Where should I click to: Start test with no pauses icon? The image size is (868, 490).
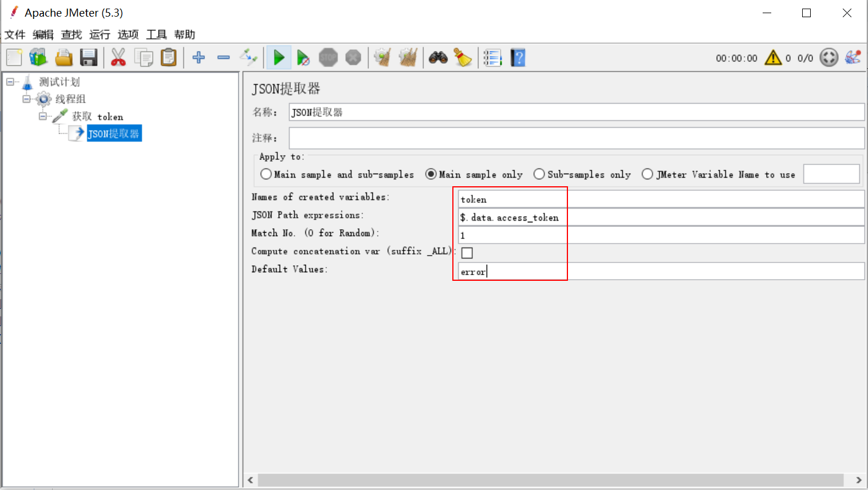coord(303,57)
